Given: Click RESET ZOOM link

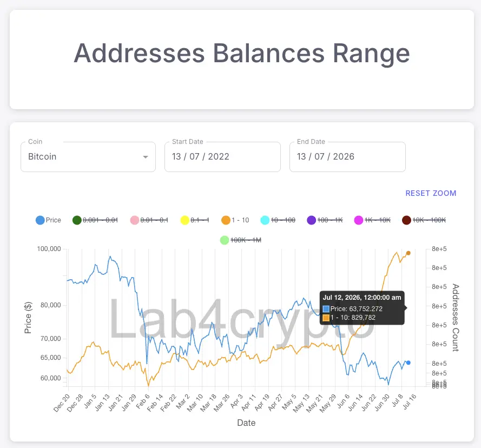Looking at the screenshot, I should (x=431, y=193).
